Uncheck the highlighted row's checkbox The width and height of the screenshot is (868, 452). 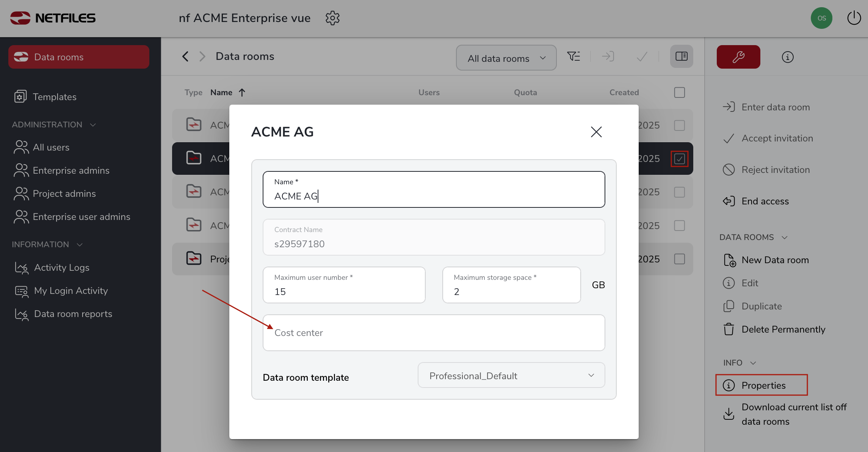pyautogui.click(x=679, y=159)
